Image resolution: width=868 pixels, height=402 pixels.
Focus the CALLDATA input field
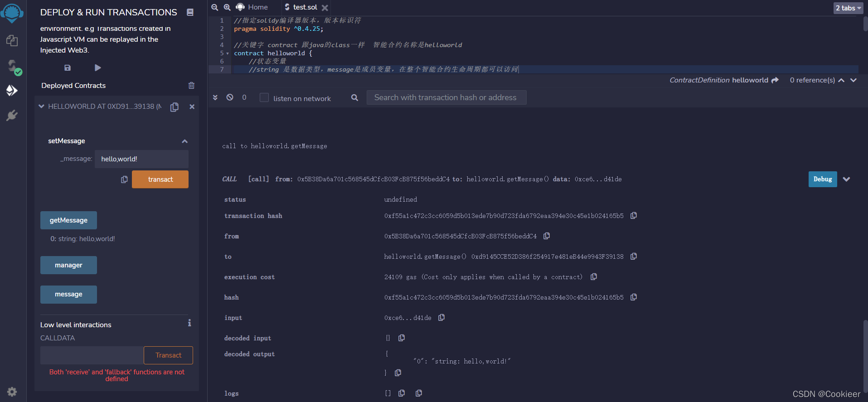point(92,355)
